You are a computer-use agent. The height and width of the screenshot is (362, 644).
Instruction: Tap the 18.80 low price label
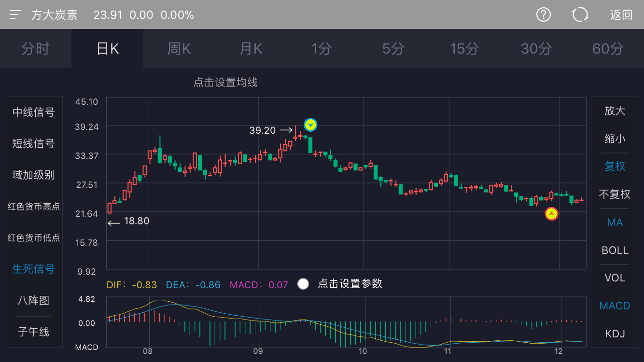[x=137, y=221]
